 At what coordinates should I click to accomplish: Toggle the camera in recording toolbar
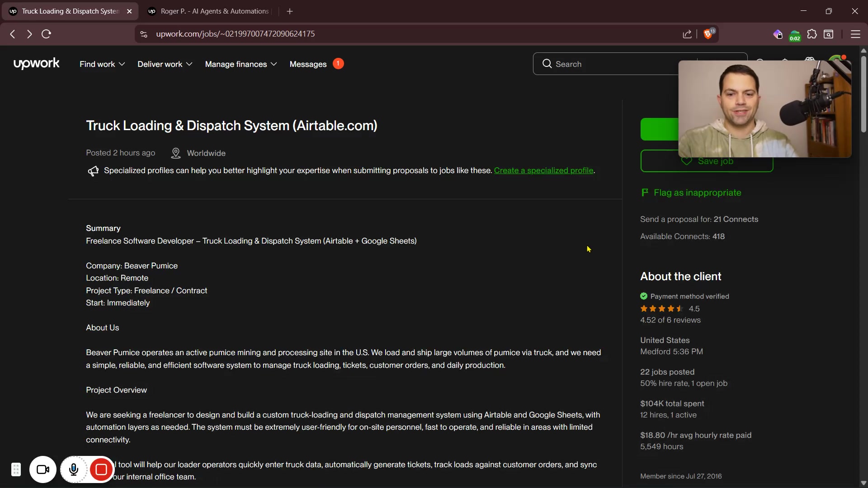click(x=43, y=470)
